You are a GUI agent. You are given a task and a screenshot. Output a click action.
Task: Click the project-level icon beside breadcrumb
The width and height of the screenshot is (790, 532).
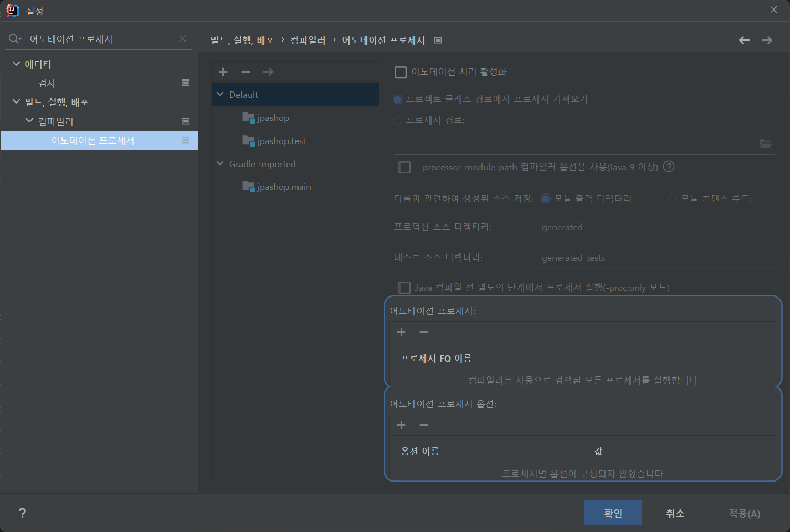point(438,40)
